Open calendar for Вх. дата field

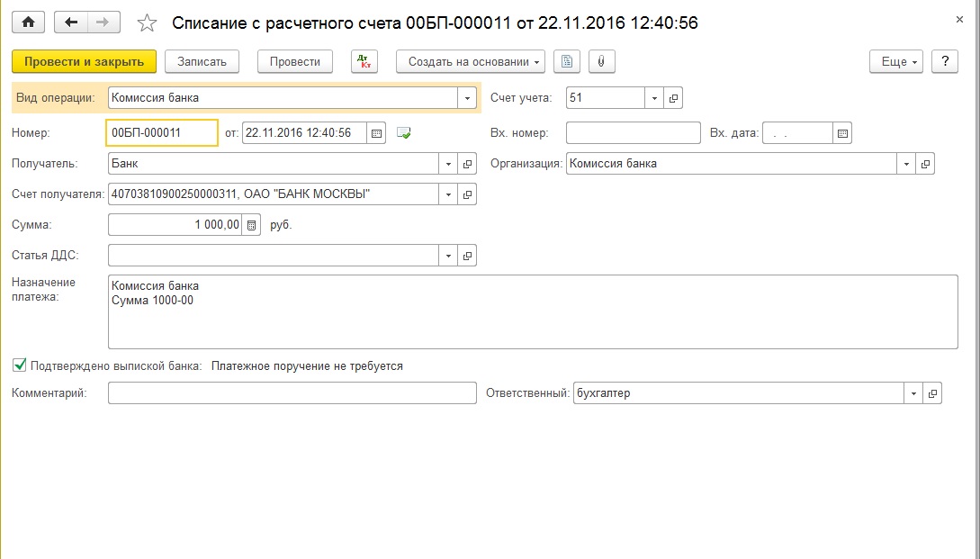(842, 133)
